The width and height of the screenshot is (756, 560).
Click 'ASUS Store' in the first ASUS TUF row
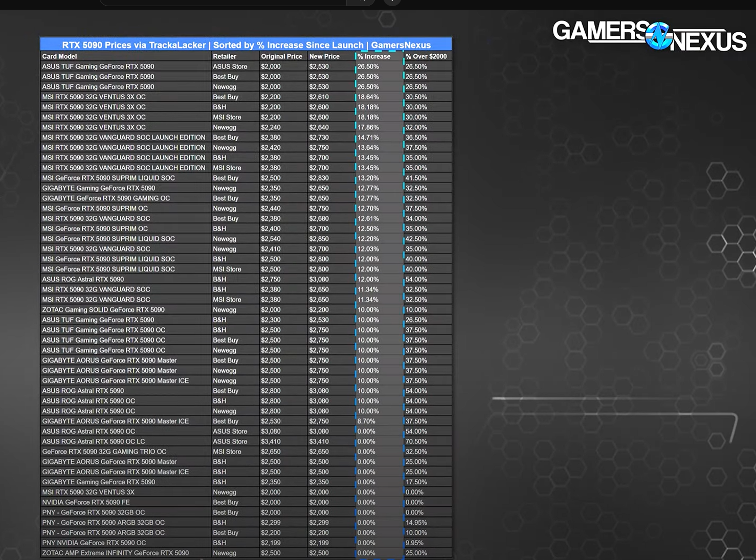230,66
